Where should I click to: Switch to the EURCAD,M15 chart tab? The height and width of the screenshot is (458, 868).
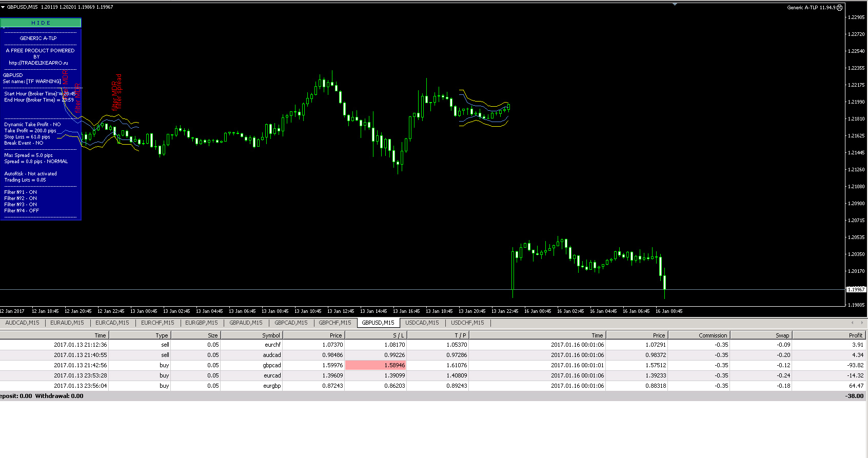pyautogui.click(x=112, y=323)
